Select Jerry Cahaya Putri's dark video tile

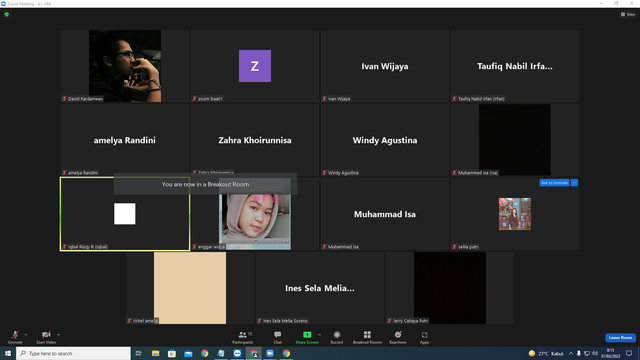click(450, 288)
